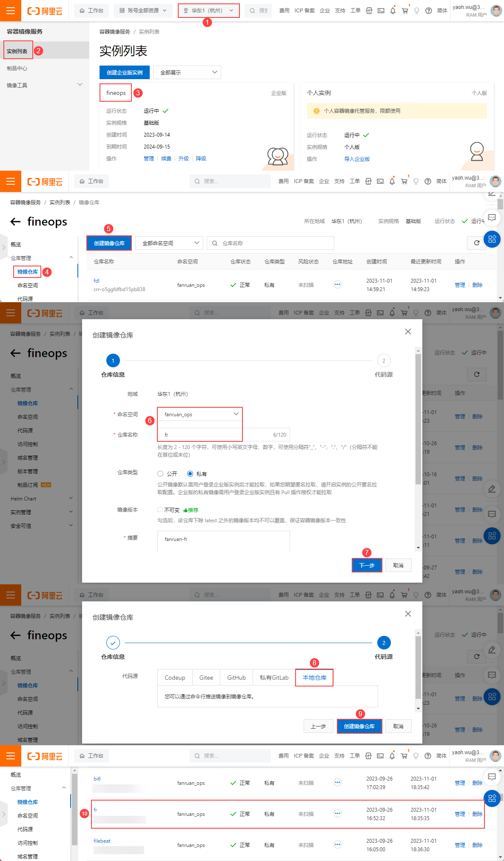Click the 摘要 field containing fanruan-fr
The image size is (504, 861).
pyautogui.click(x=224, y=541)
